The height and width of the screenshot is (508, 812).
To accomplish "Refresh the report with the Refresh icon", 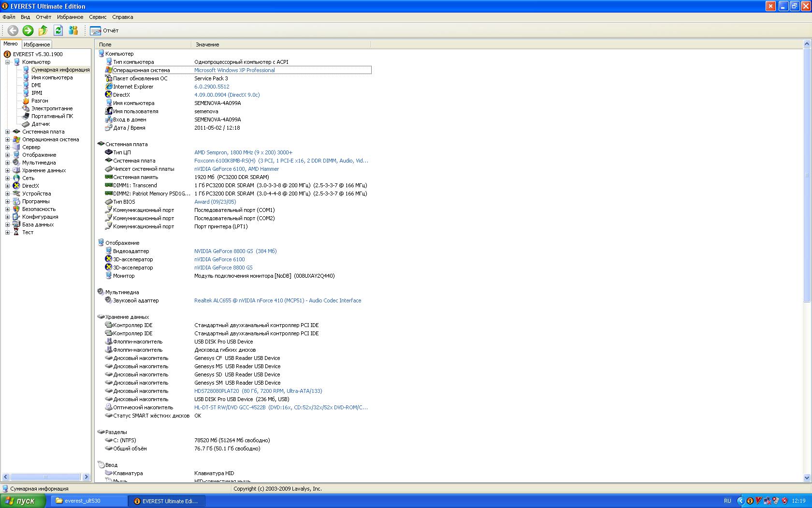I will (x=58, y=30).
